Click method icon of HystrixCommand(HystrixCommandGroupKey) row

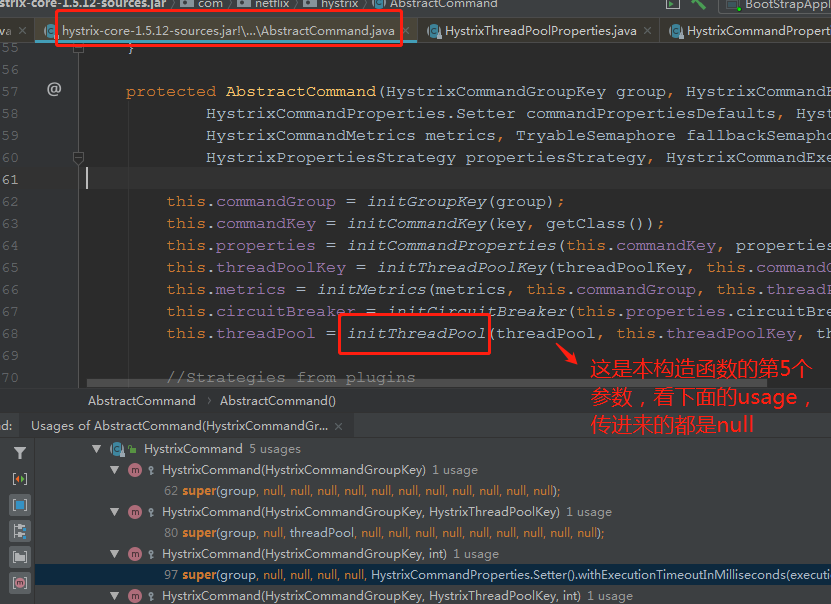point(135,470)
